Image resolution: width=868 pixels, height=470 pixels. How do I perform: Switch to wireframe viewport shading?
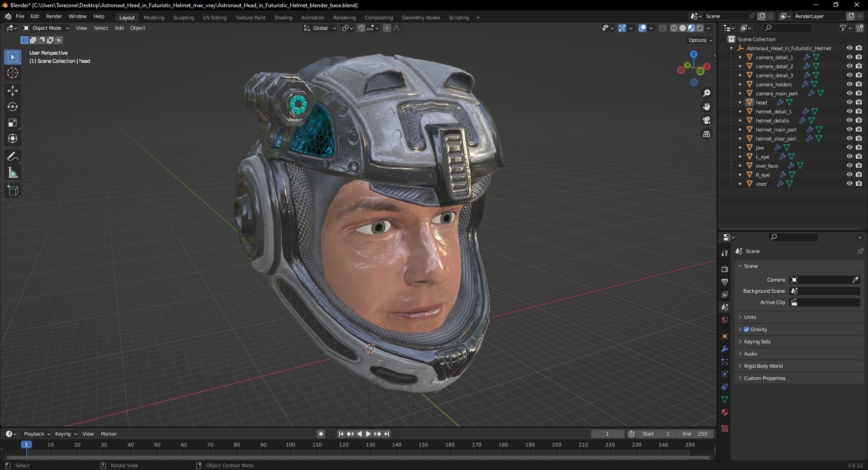[674, 28]
